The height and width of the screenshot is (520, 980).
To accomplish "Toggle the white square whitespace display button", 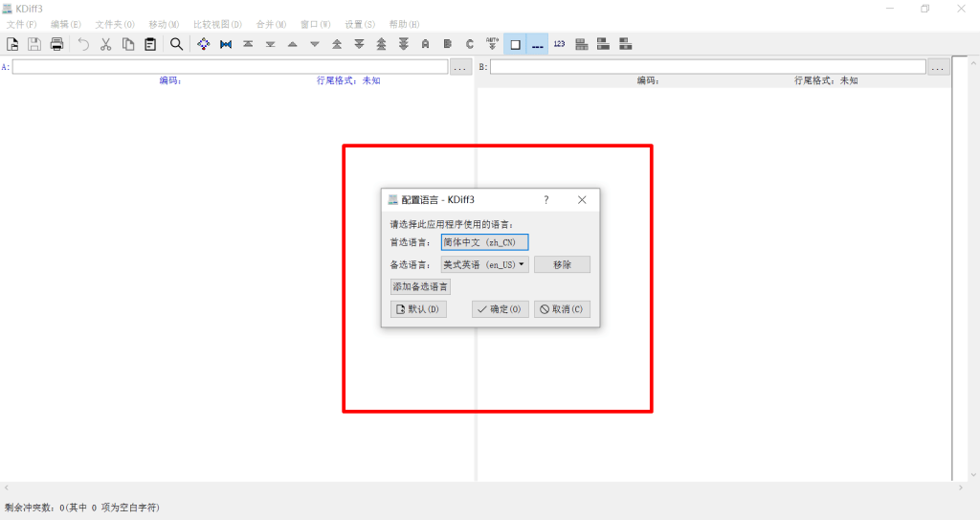I will 515,44.
